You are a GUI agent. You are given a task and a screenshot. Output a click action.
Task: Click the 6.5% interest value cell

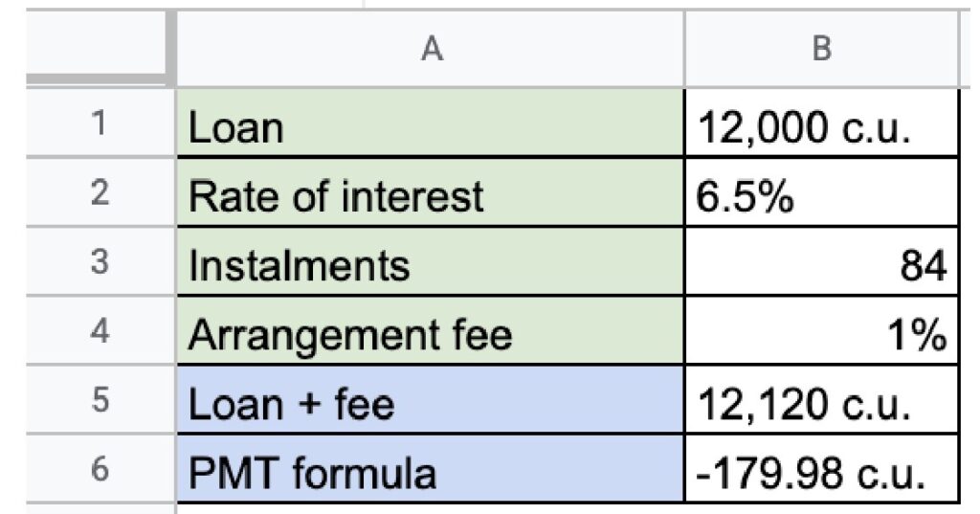(x=821, y=196)
